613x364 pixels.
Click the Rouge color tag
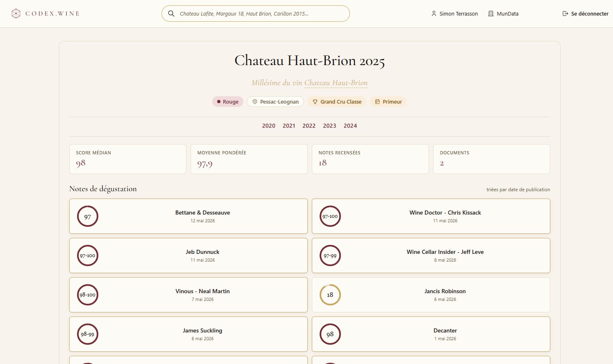(228, 102)
